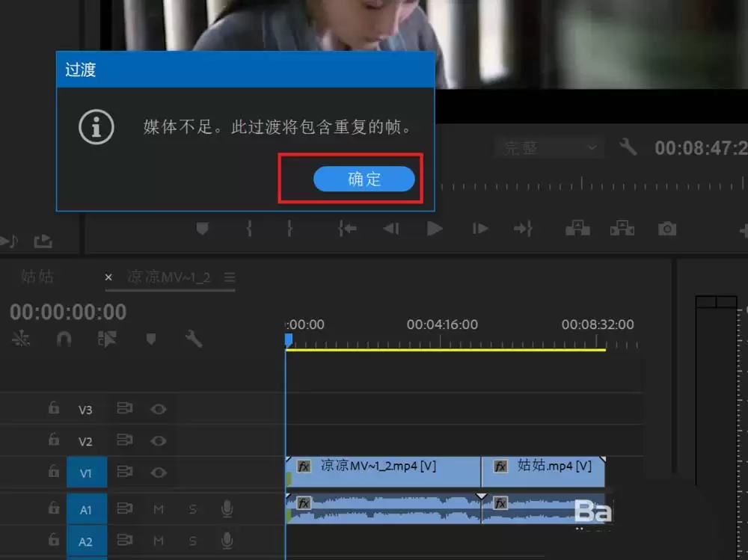Hide video track V1 output with the eye icon
Viewport: 748px width, 560px height.
pyautogui.click(x=158, y=473)
